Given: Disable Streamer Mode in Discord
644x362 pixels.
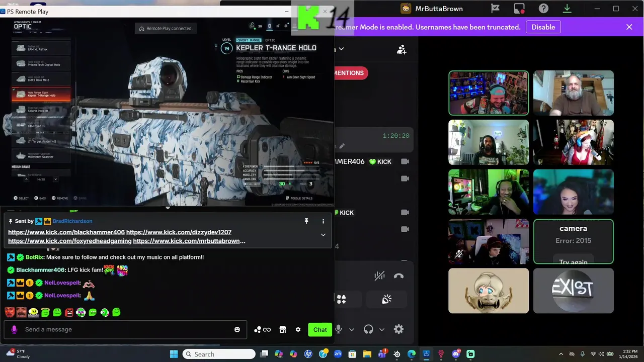Looking at the screenshot, I should pos(543,27).
